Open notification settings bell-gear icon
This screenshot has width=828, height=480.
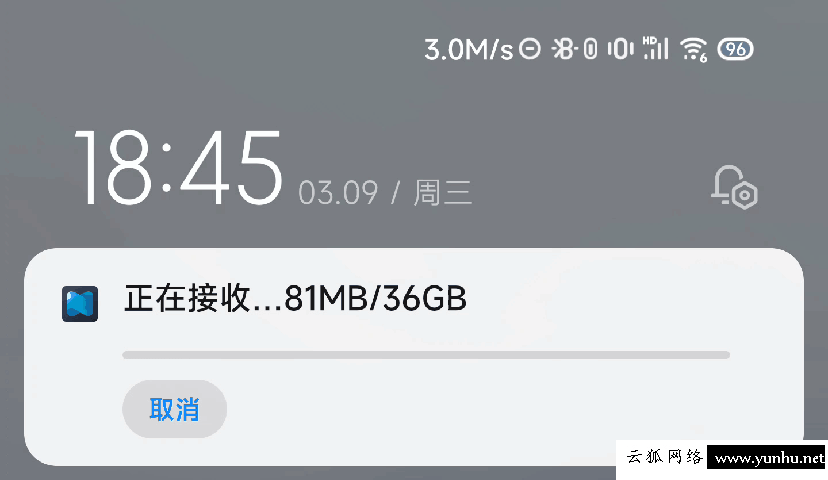pos(735,187)
